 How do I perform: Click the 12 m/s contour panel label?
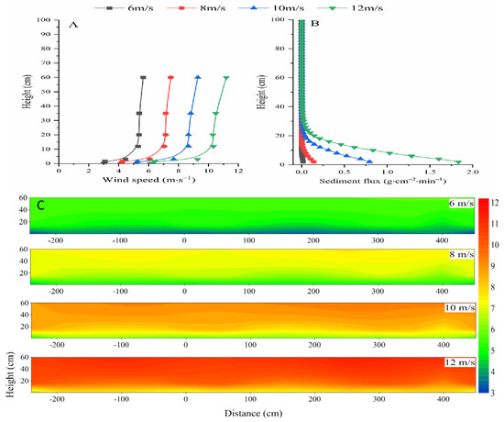pos(460,362)
